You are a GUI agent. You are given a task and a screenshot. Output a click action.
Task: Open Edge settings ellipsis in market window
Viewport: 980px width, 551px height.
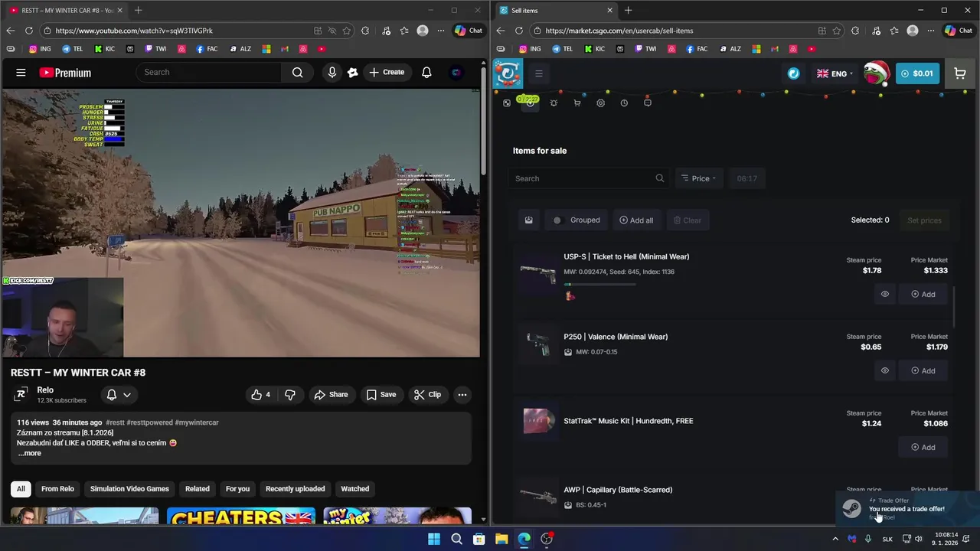pyautogui.click(x=930, y=31)
